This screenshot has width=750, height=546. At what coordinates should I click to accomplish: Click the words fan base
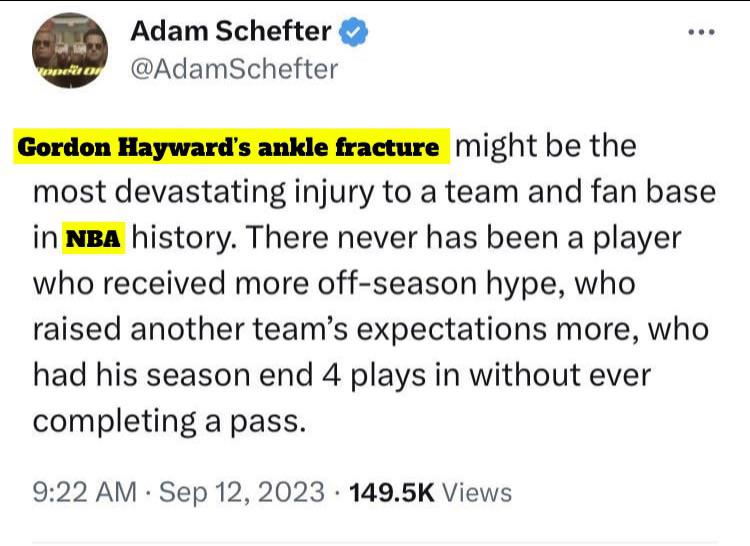660,193
